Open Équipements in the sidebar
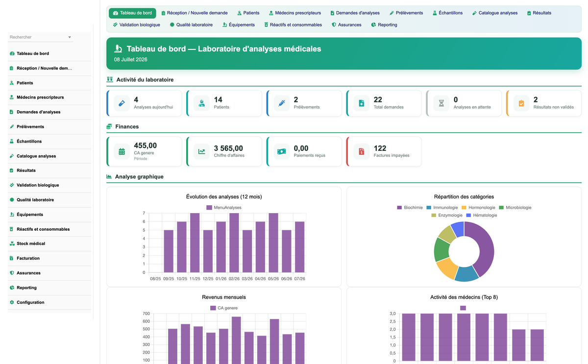 49,215
